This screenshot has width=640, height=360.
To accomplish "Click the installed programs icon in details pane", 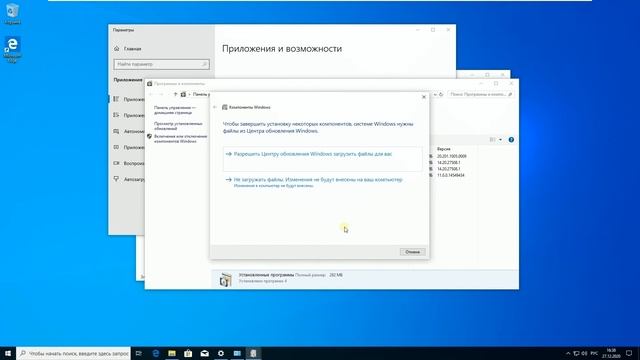I will click(225, 279).
